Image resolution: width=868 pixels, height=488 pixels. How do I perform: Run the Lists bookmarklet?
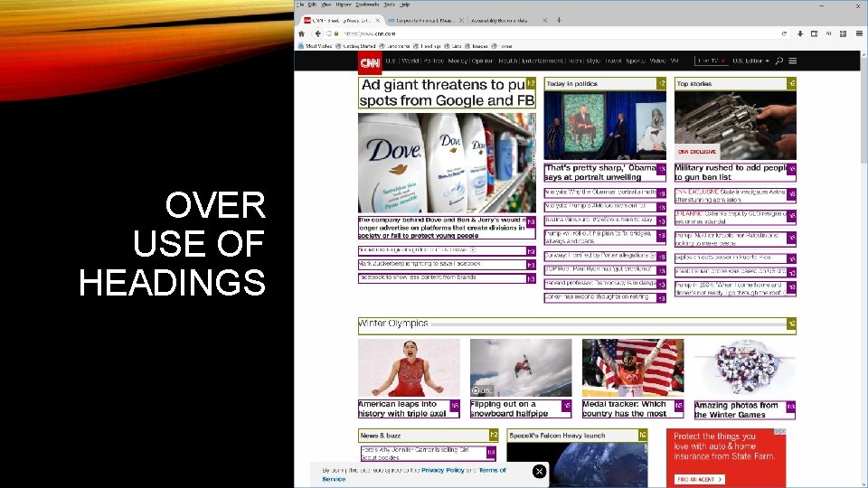coord(453,46)
